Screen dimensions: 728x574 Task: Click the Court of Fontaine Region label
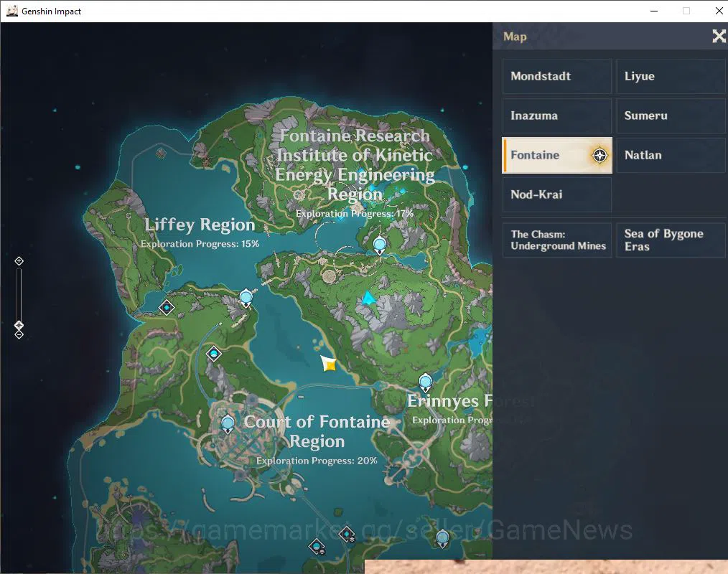[x=317, y=431]
